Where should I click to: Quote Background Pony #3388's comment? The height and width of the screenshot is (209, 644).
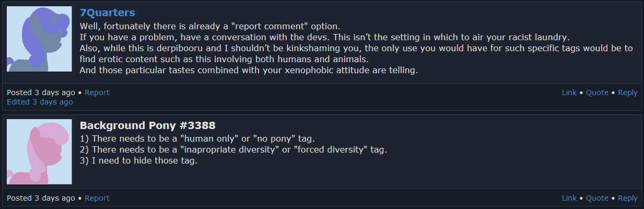[x=597, y=198]
